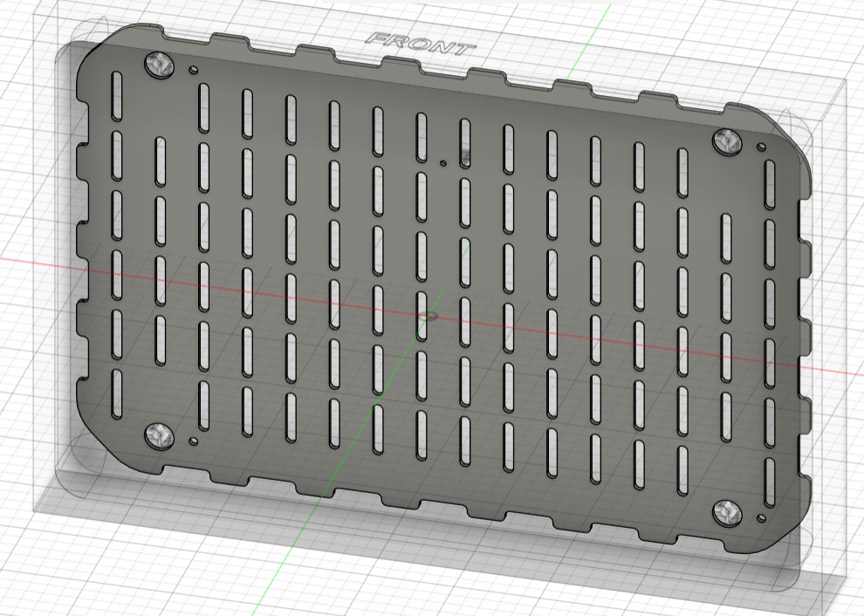Select the engraved FRONT text on the enclosure
The image size is (864, 616).
(x=421, y=44)
